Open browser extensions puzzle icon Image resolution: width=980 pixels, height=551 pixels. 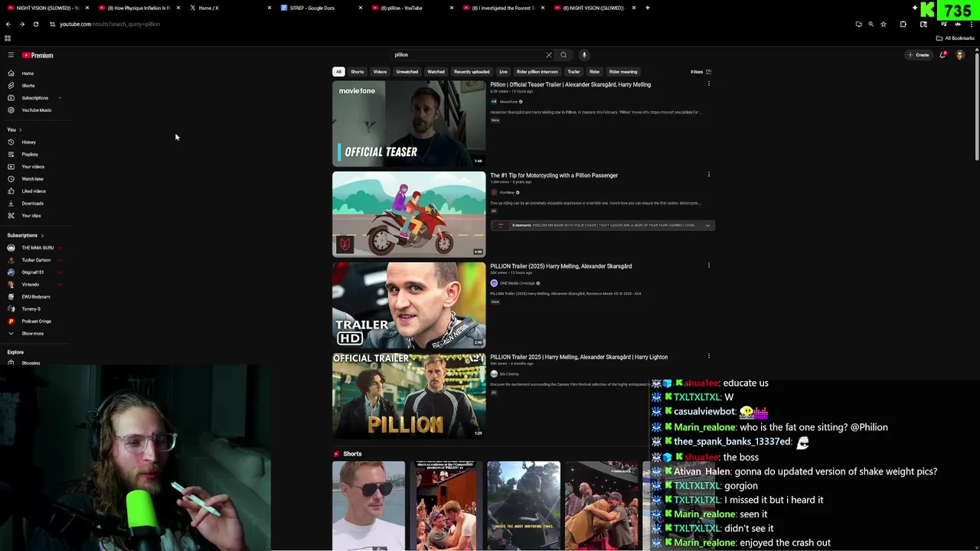click(903, 24)
